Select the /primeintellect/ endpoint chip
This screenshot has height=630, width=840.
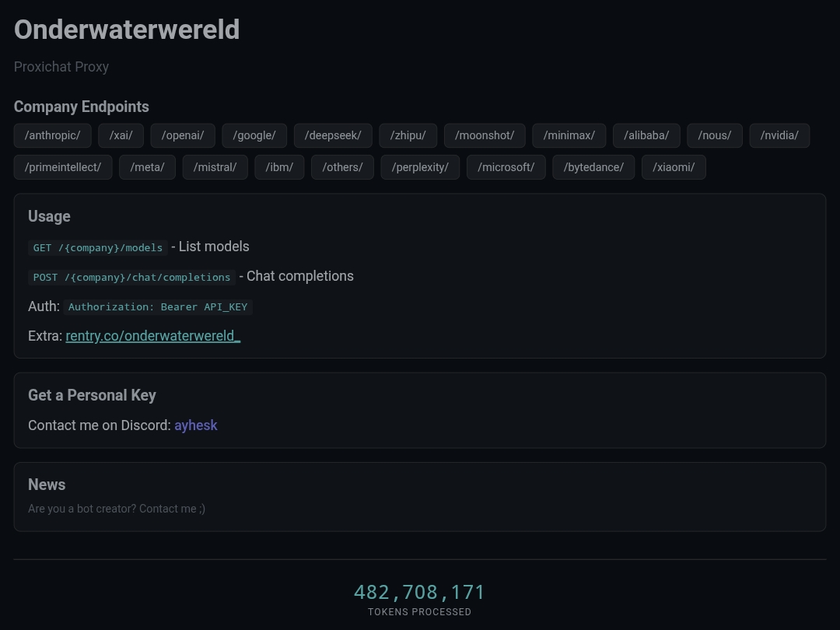(63, 167)
